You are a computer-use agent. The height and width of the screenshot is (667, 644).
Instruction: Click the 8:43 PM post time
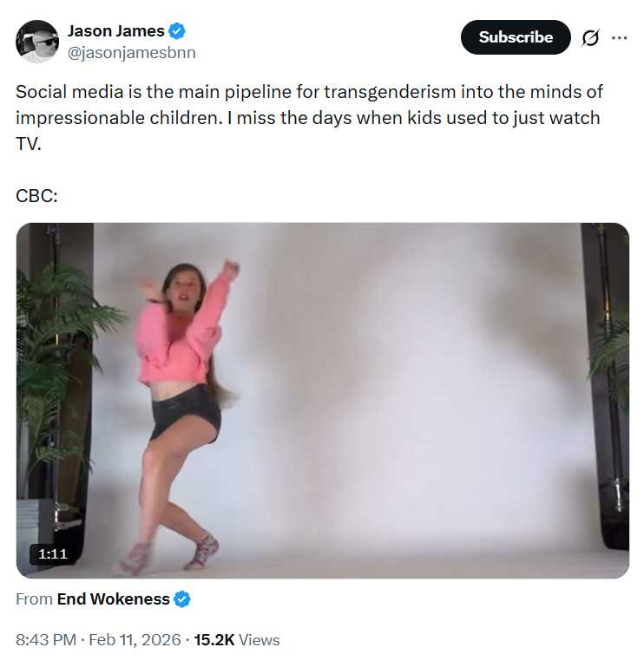tap(46, 640)
